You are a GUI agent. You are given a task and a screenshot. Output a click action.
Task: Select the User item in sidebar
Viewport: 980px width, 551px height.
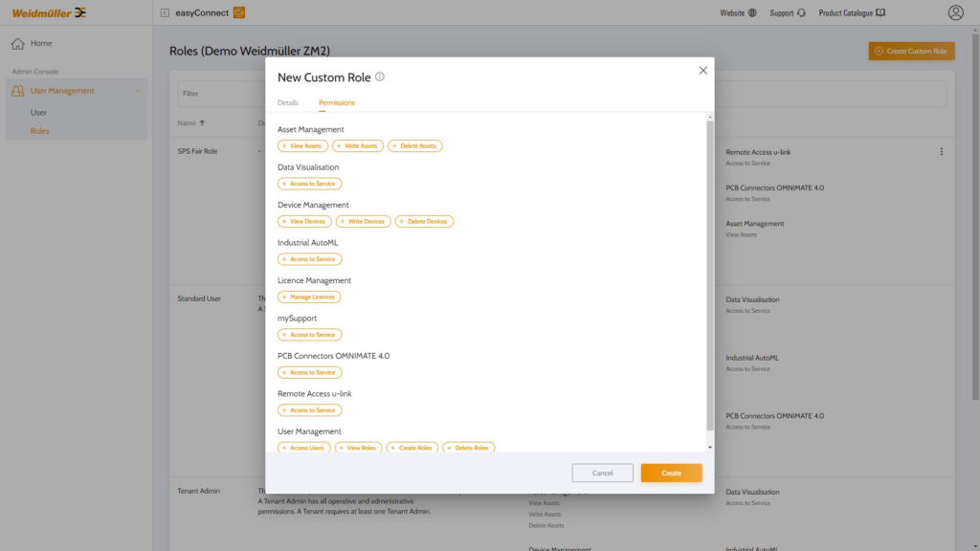(x=38, y=113)
